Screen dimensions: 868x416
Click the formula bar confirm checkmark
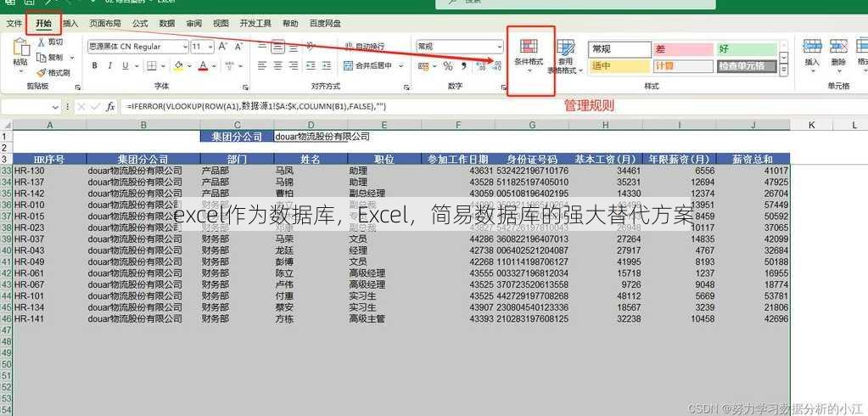(x=96, y=106)
